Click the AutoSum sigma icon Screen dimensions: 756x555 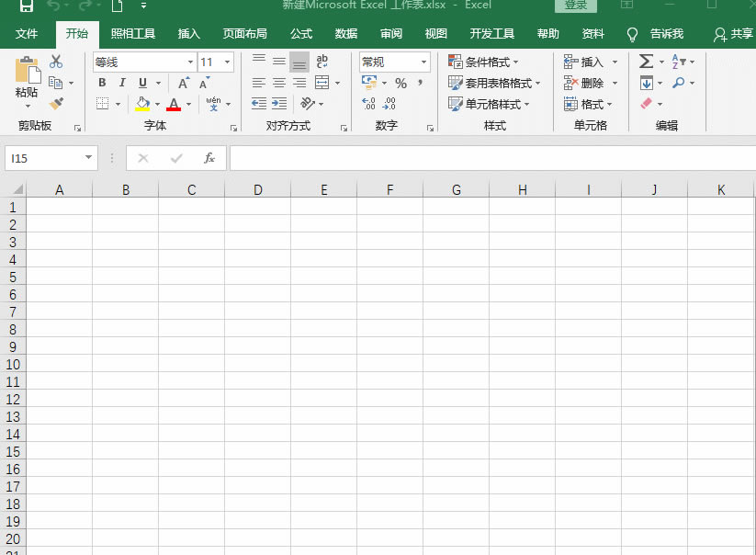point(647,62)
